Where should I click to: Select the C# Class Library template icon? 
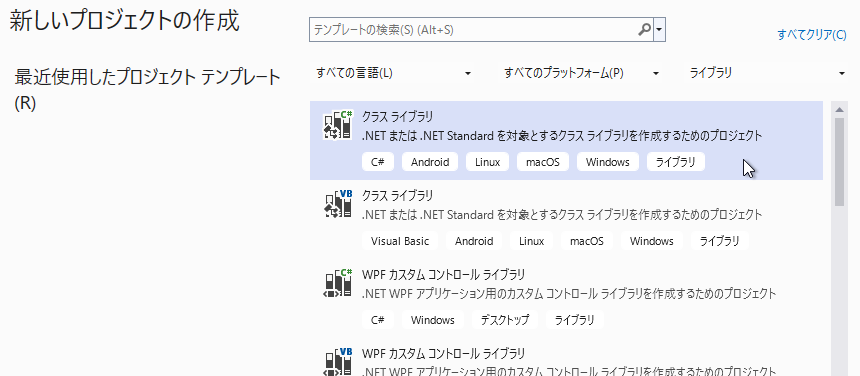click(338, 126)
